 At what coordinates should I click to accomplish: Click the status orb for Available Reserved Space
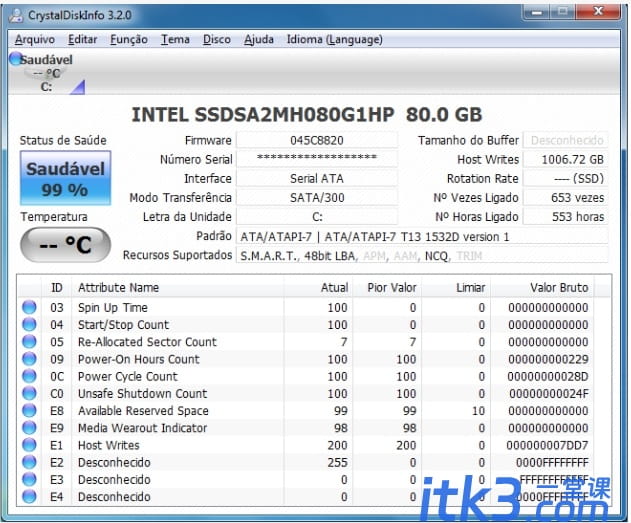(29, 410)
